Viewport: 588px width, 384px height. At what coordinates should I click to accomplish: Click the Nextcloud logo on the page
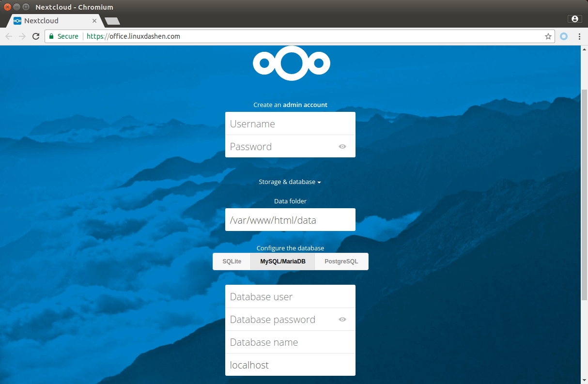pyautogui.click(x=291, y=63)
